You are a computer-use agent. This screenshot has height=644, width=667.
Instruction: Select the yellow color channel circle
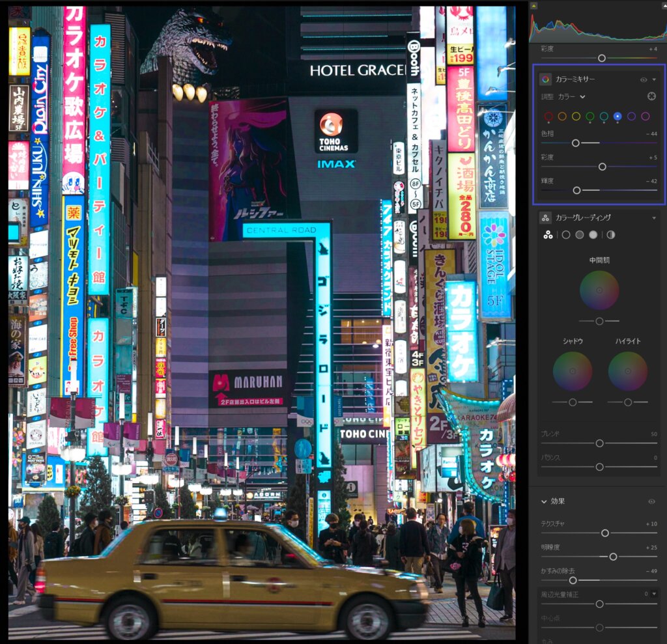(x=576, y=117)
